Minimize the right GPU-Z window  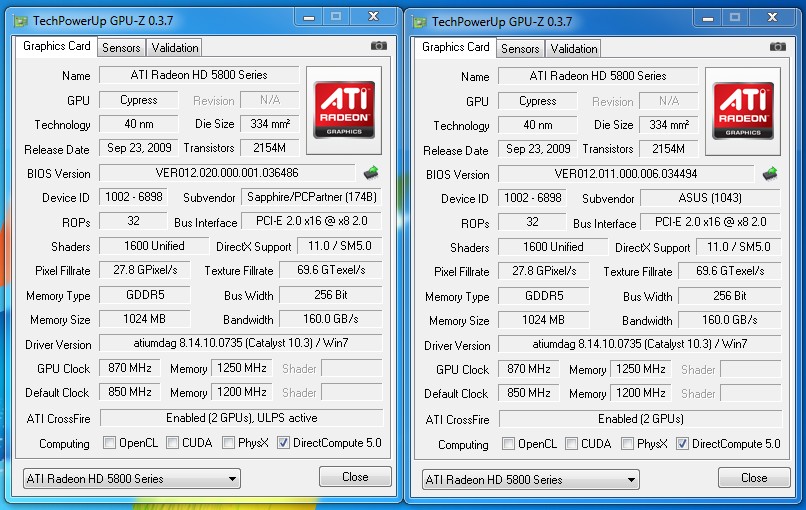pyautogui.click(x=708, y=18)
